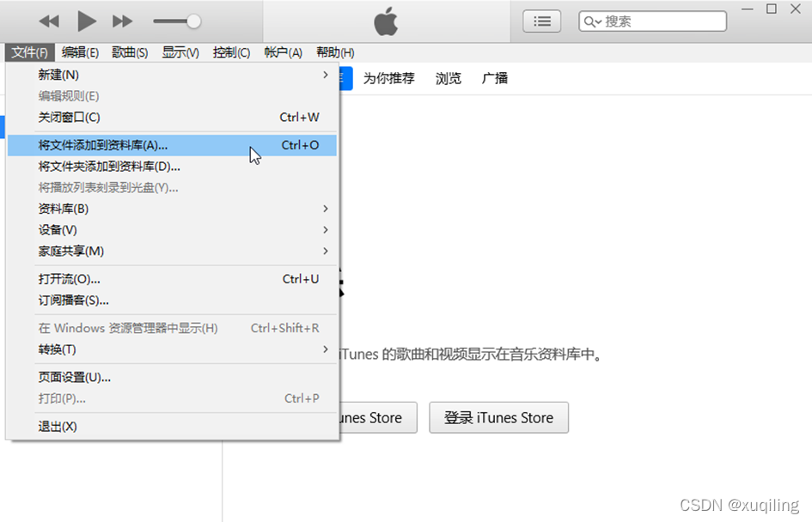Minimize the iTunes window
The width and height of the screenshot is (812, 522).
click(x=748, y=9)
